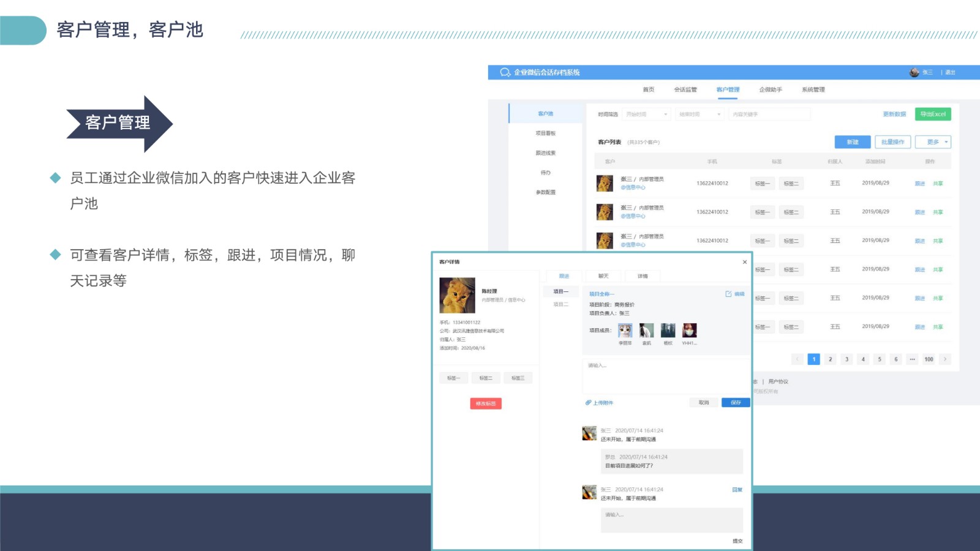Click the 项目全称一 project title
980x551 pixels.
[601, 294]
